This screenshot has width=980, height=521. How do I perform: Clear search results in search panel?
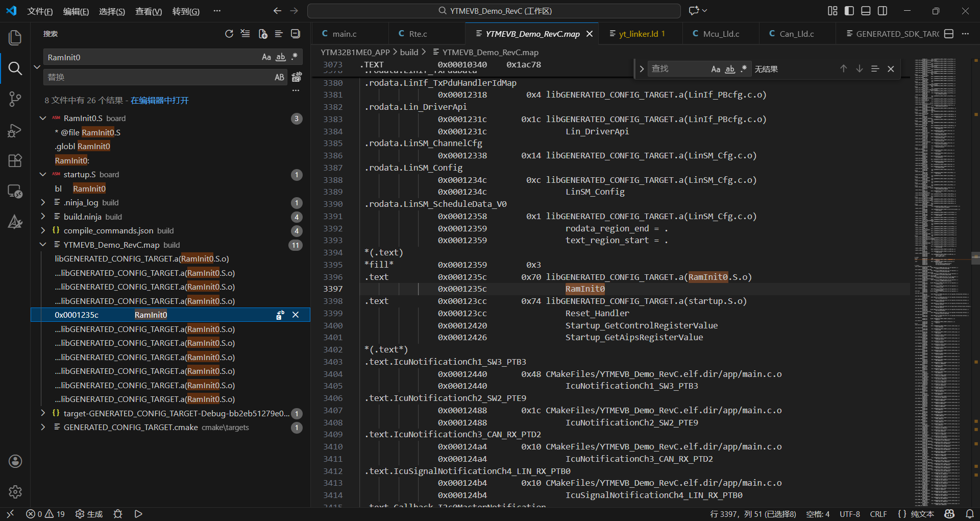[x=246, y=34]
